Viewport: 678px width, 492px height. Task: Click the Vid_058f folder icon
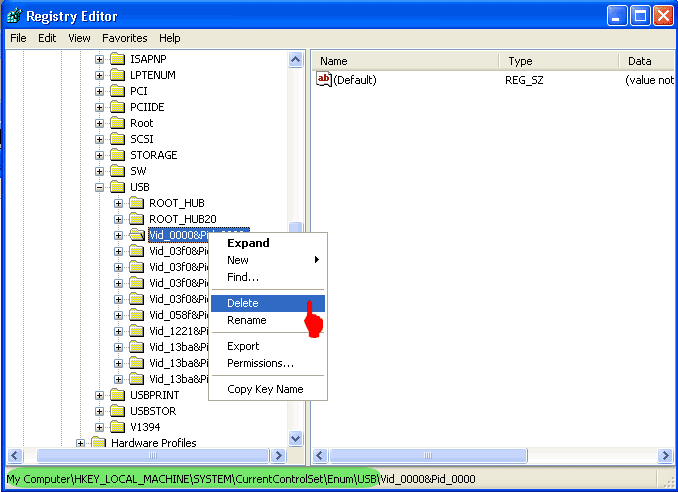136,315
